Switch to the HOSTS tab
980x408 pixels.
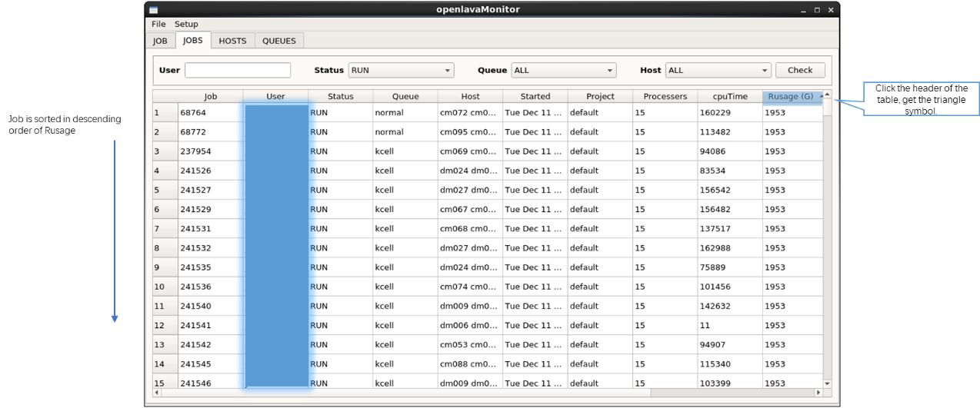pyautogui.click(x=232, y=41)
